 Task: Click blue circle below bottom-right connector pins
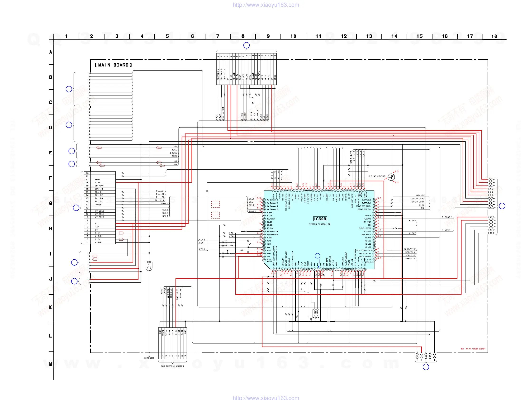pyautogui.click(x=426, y=367)
